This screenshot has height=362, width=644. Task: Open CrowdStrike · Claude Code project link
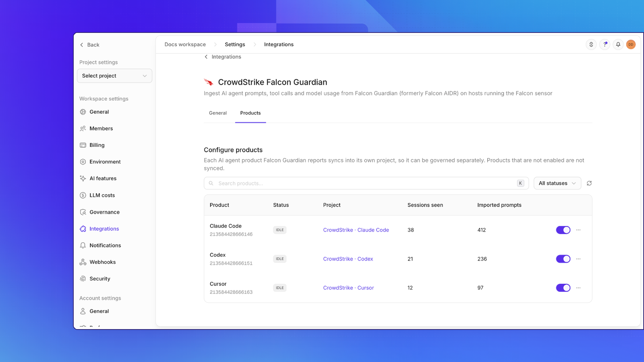point(356,230)
